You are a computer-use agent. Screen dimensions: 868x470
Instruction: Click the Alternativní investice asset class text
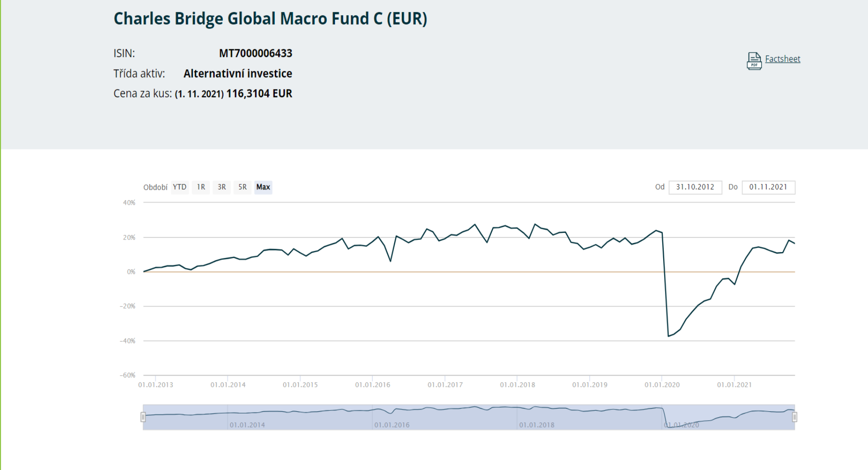tap(238, 74)
